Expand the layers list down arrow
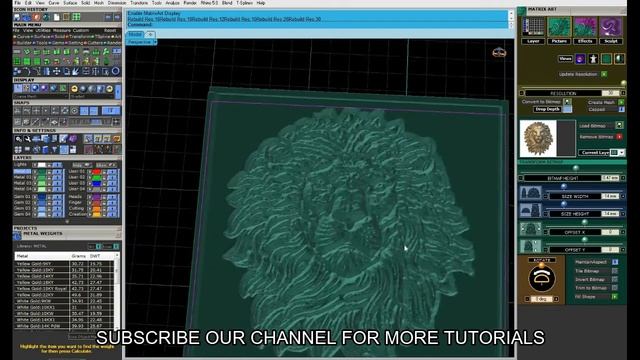 [67, 222]
